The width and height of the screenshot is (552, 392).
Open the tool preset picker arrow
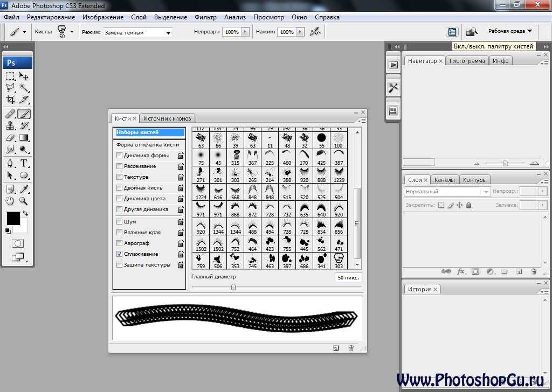(x=24, y=32)
